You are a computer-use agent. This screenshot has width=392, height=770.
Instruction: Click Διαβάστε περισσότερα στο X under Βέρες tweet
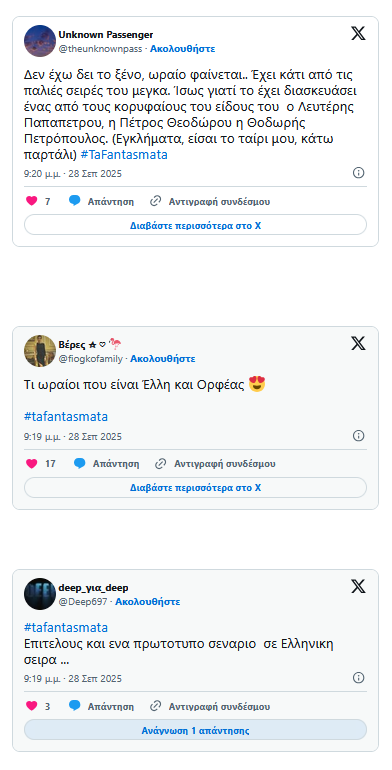click(196, 488)
